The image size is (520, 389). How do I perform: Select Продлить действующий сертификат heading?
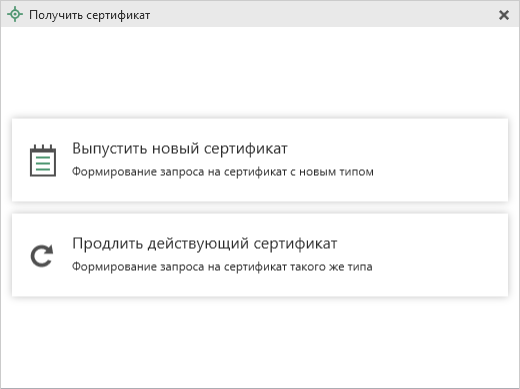205,243
